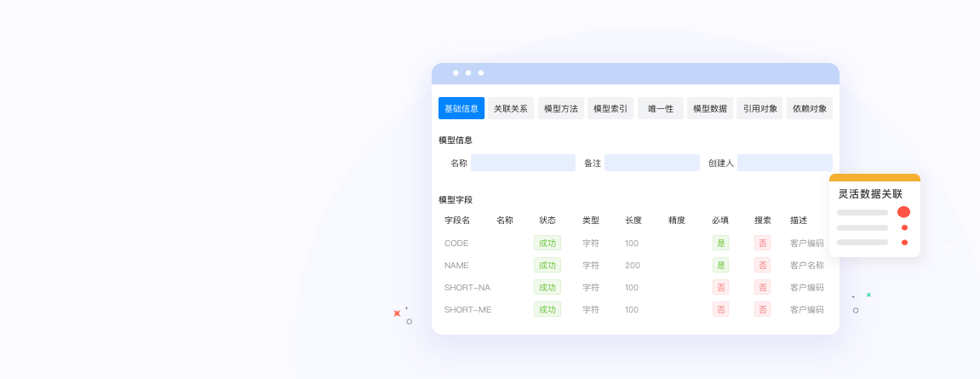980x379 pixels.
Task: Toggle the 搜索 否 badge in SHORT-NA row
Action: pyautogui.click(x=763, y=287)
